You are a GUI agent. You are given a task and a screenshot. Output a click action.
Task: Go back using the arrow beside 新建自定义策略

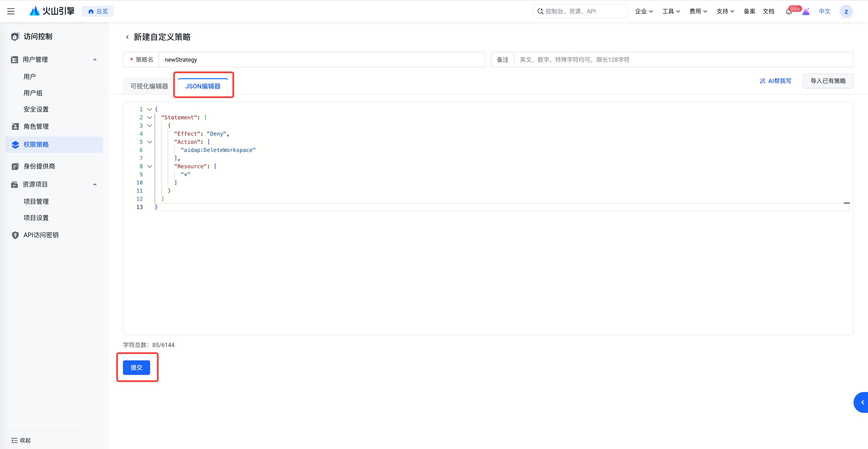coord(127,37)
